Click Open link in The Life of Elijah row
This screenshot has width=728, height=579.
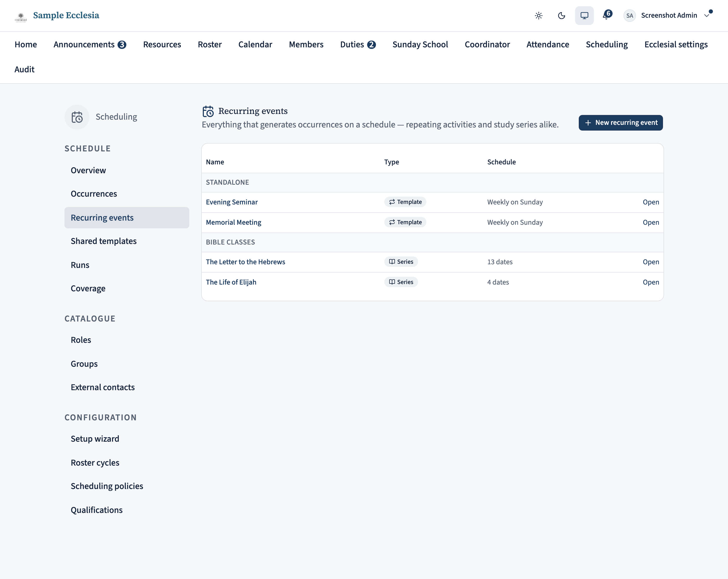coord(651,282)
